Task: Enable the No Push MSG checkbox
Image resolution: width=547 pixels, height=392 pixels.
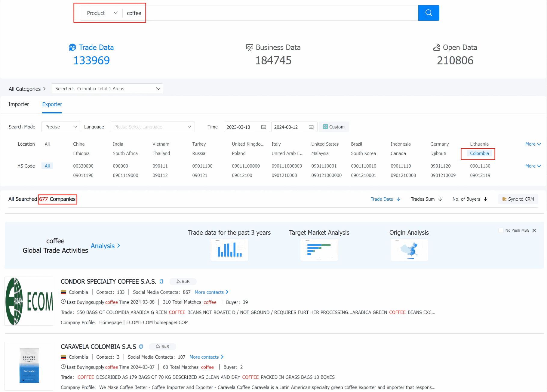Action: click(501, 230)
